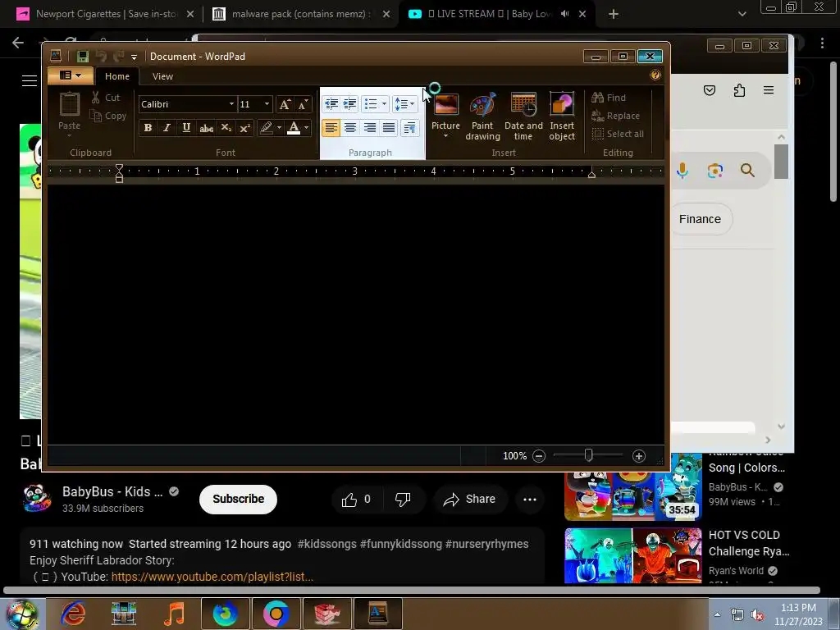This screenshot has height=630, width=840.
Task: Toggle Italic formatting
Action: [167, 127]
